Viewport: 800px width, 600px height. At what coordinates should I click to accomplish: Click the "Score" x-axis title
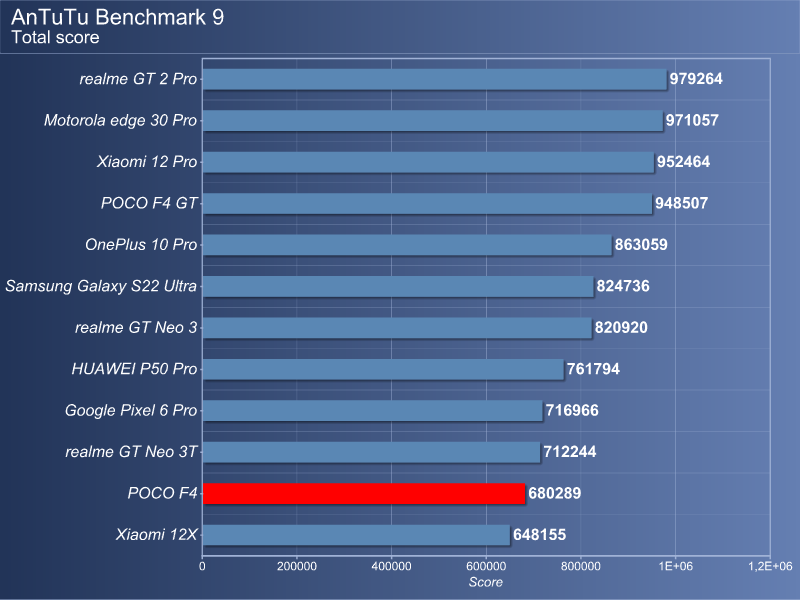[486, 582]
